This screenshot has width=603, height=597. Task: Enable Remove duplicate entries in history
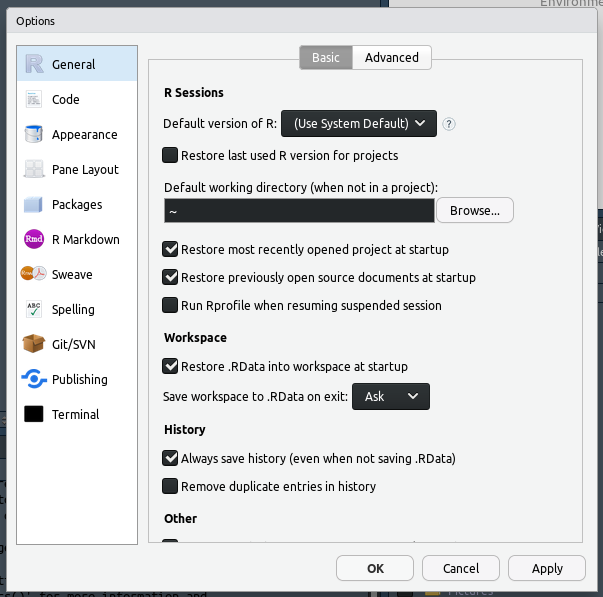(x=170, y=486)
